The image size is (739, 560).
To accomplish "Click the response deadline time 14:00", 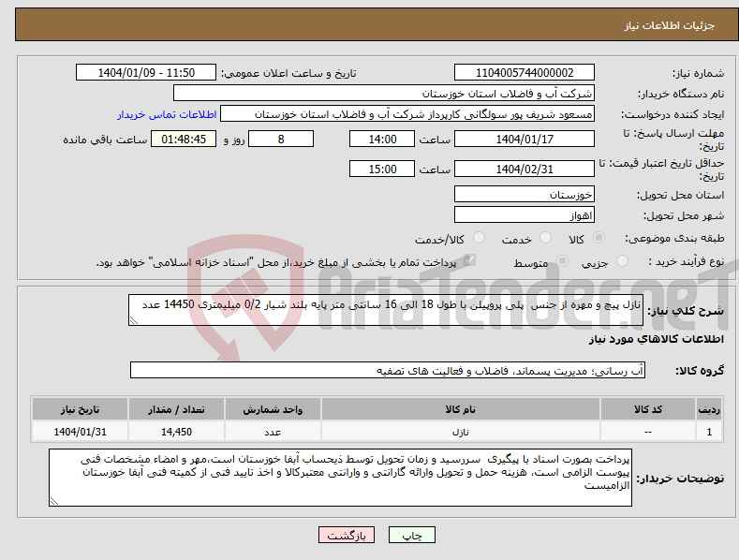I will point(382,139).
